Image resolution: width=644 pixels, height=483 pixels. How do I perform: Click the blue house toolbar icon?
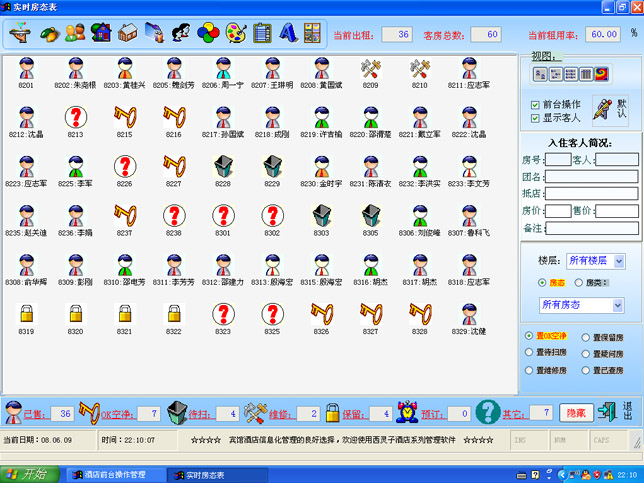tap(100, 33)
